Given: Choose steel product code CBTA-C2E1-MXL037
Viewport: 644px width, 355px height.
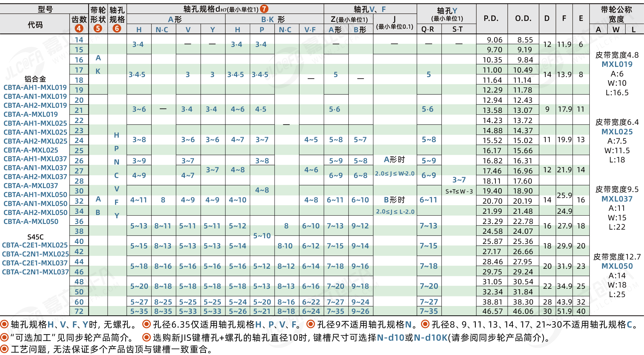Looking at the screenshot, I should [x=35, y=263].
